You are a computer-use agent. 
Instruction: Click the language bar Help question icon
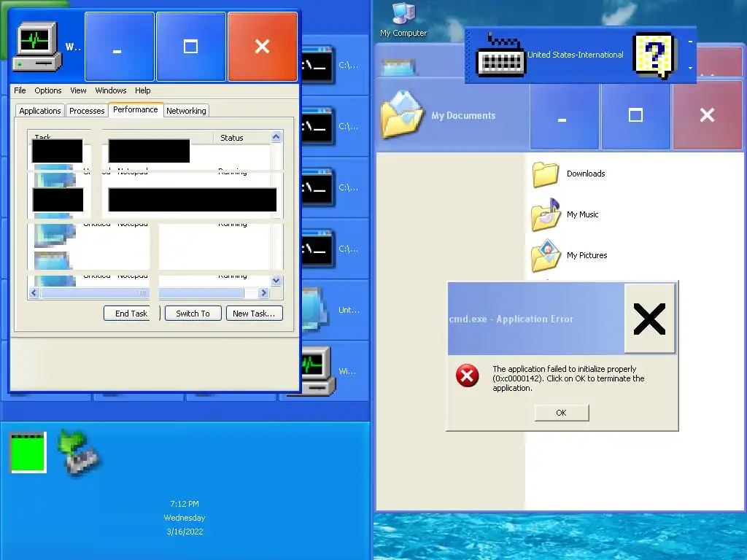[654, 55]
